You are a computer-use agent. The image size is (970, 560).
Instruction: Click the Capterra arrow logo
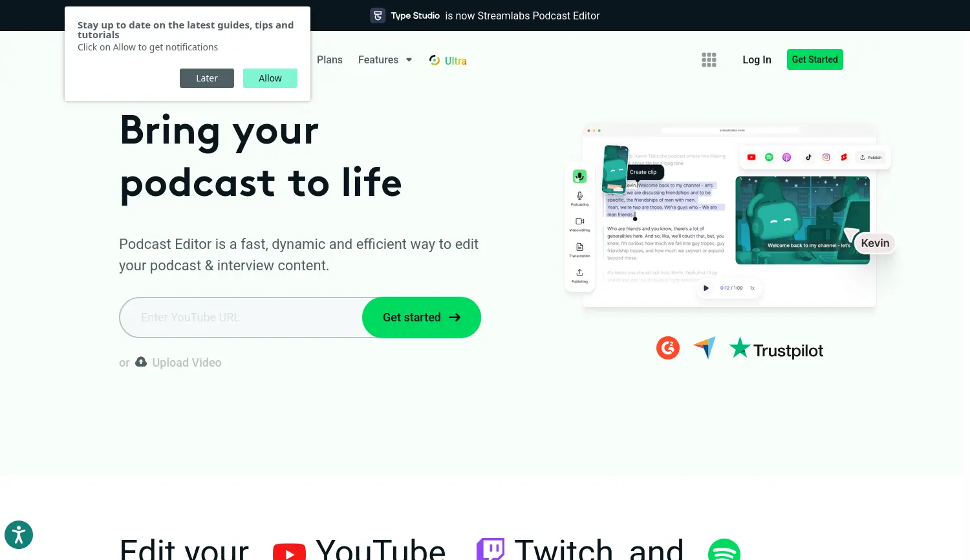[704, 348]
